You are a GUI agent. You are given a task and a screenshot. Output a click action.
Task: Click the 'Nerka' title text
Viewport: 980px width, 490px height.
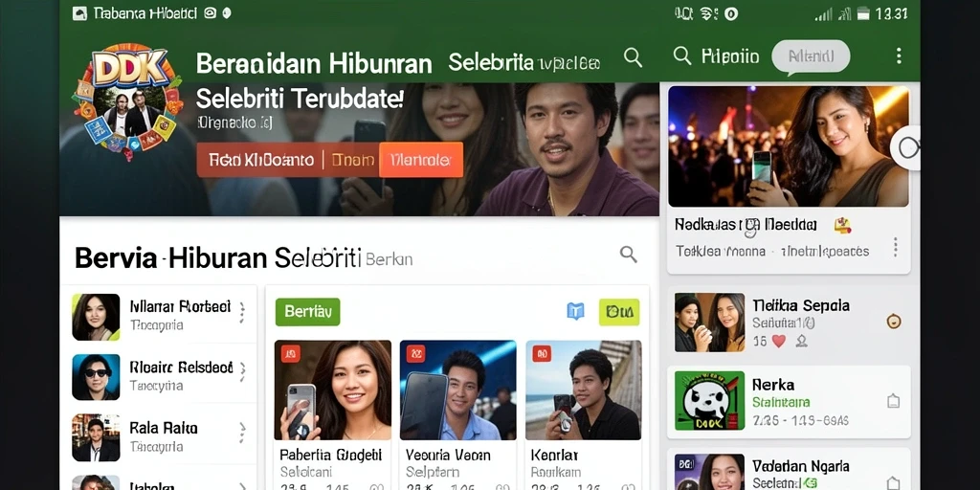pos(772,384)
